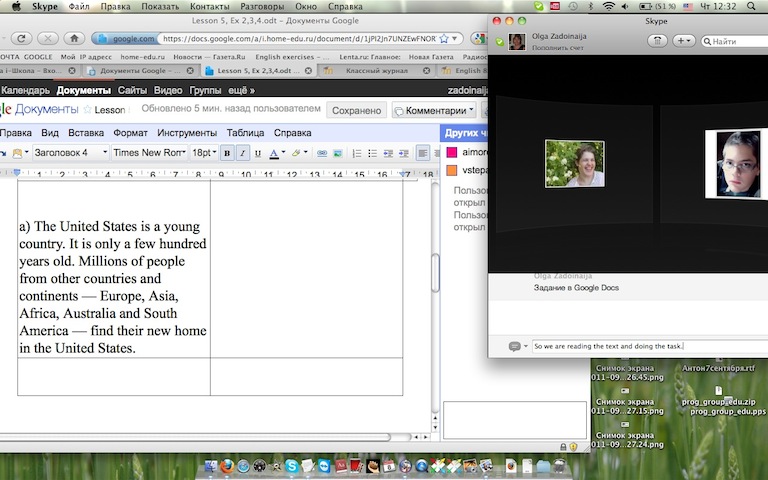Toggle bold formatting in Docs toolbar
Image resolution: width=768 pixels, height=480 pixels.
pos(227,153)
